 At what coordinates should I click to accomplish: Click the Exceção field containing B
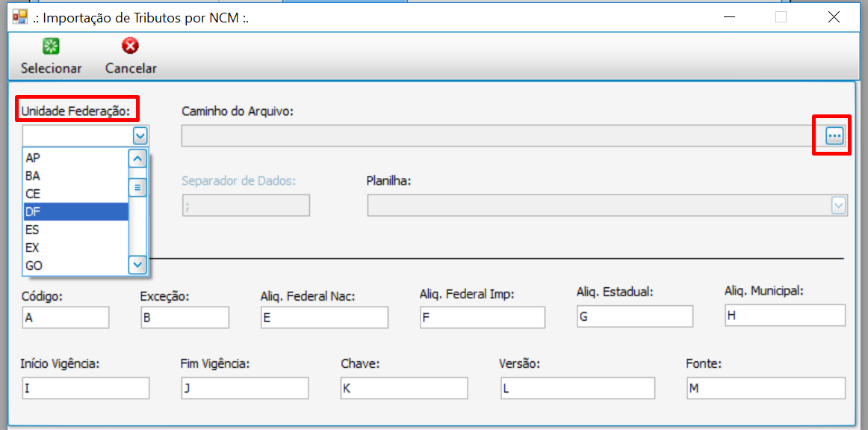[185, 318]
